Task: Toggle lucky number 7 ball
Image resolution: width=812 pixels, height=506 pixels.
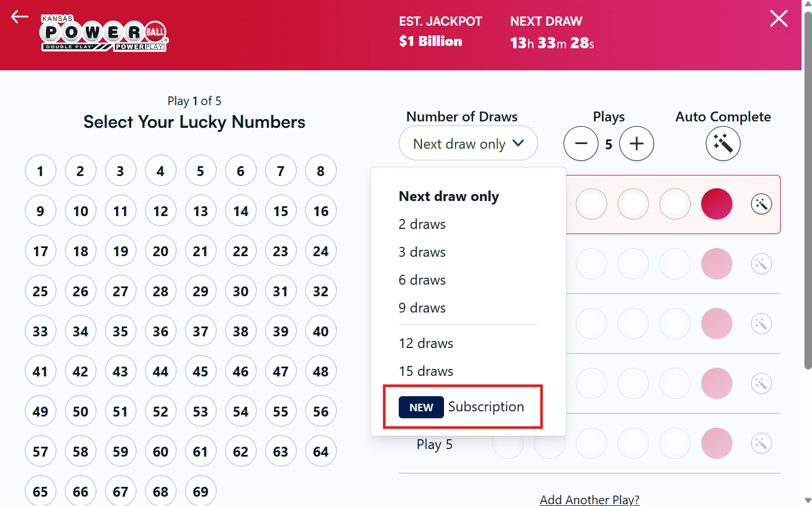Action: click(x=281, y=171)
